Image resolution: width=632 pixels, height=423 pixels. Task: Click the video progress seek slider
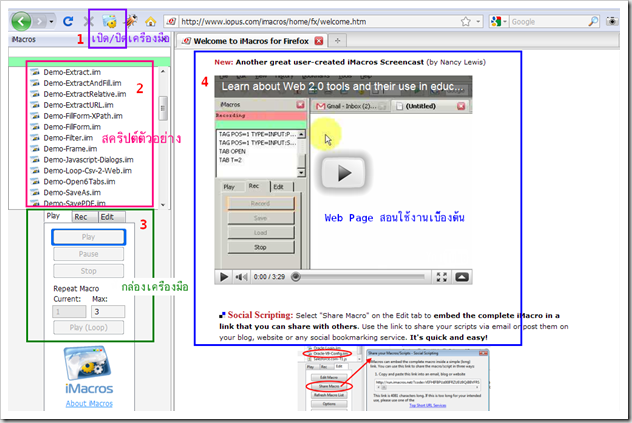coord(360,277)
